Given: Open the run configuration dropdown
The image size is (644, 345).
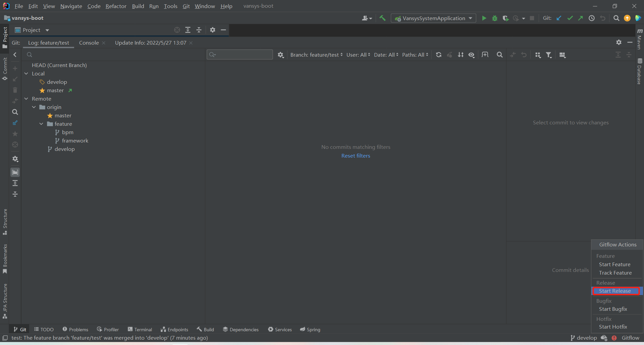Looking at the screenshot, I should click(x=433, y=18).
